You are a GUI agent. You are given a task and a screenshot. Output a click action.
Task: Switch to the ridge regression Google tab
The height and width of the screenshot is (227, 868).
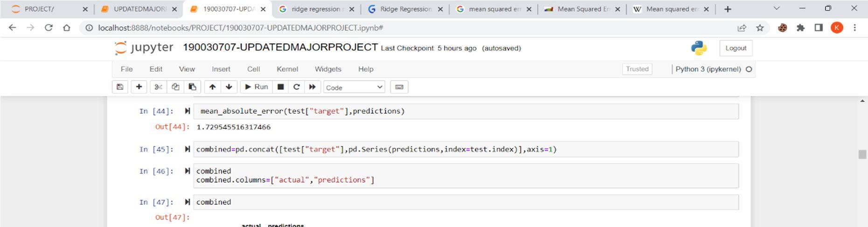tap(315, 9)
